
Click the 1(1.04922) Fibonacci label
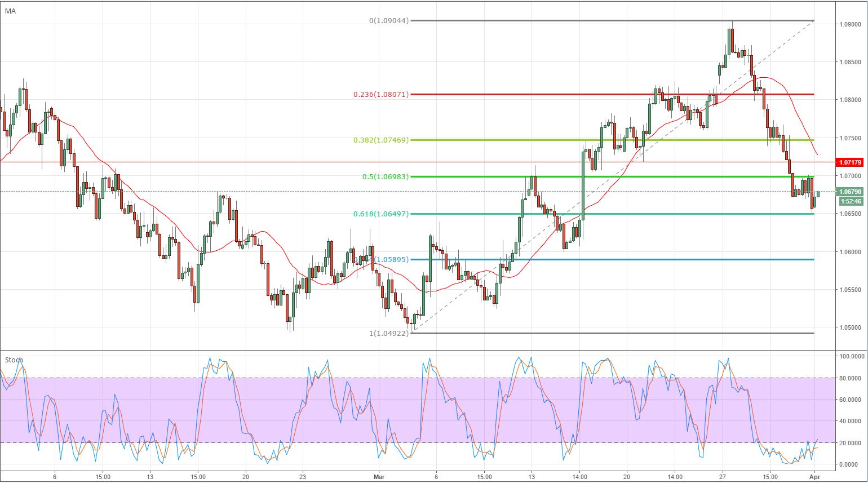tap(389, 333)
